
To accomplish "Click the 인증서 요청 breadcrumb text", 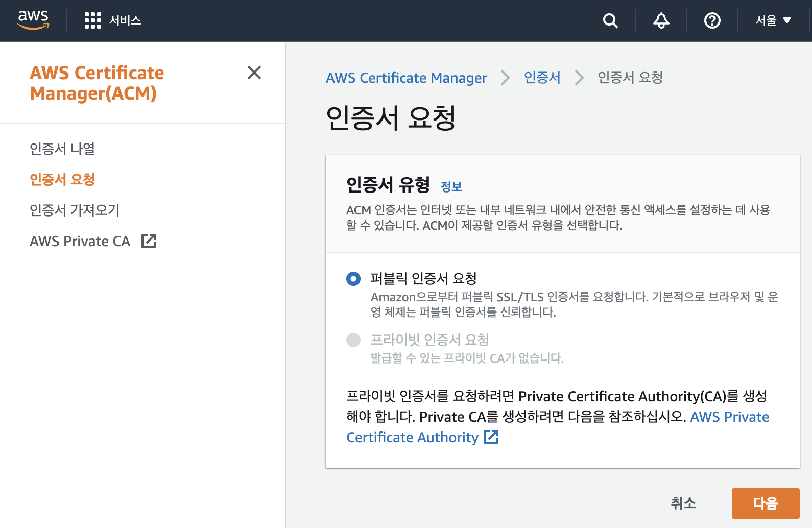I will (x=630, y=78).
